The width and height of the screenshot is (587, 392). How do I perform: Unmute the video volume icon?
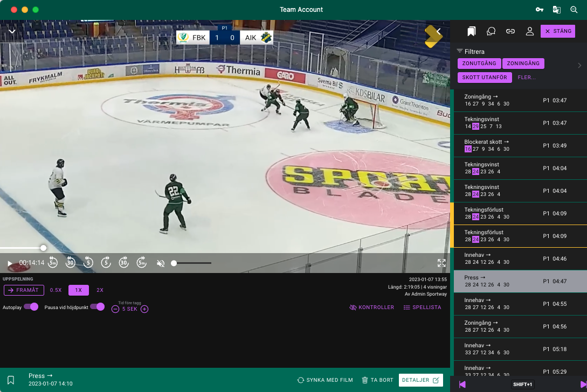[160, 263]
